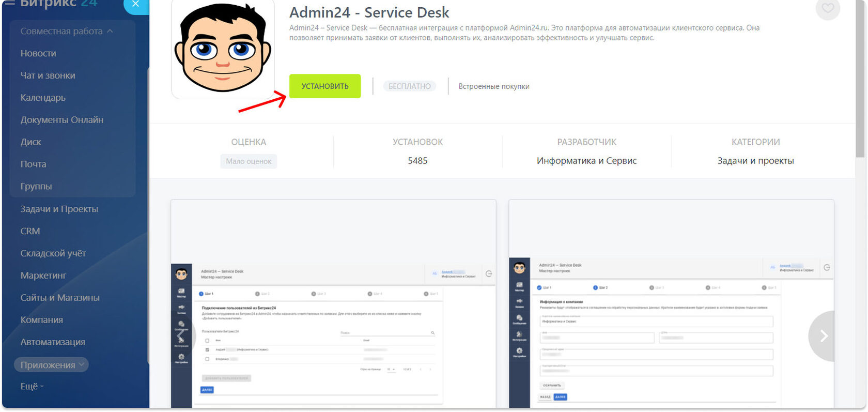Expand the Ещё sidebar menu
This screenshot has width=868, height=412.
click(32, 386)
